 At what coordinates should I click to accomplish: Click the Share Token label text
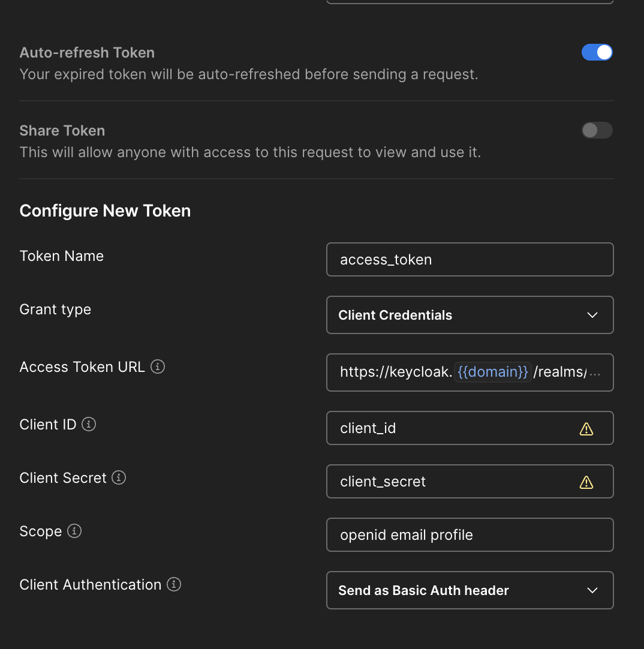(62, 131)
